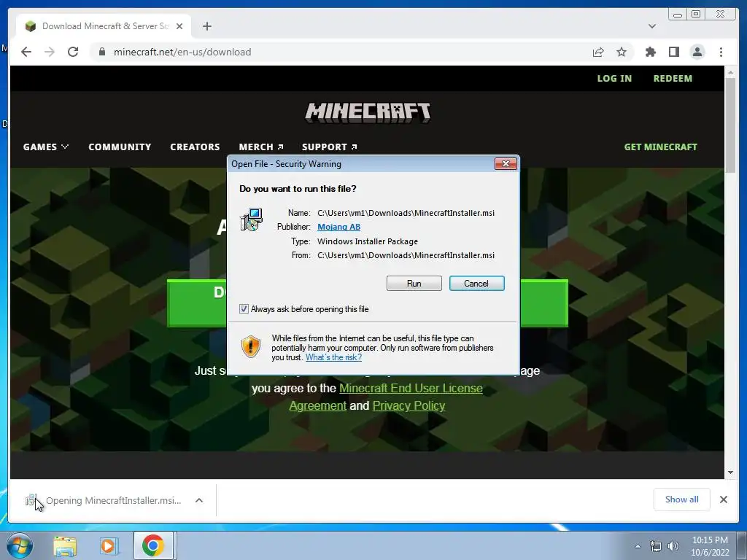Open the Chrome extensions puzzle icon
Viewport: 747px width, 560px height.
650,52
